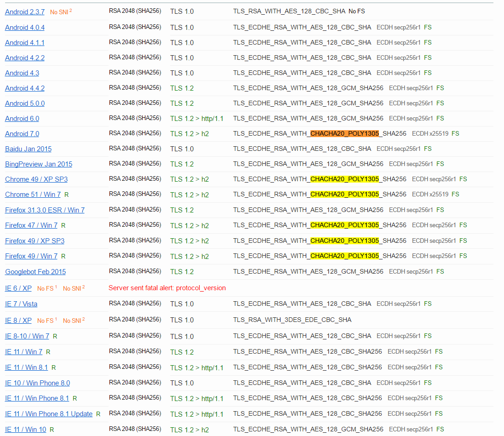This screenshot has height=436, width=504.
Task: Open the IE 11 / Win Phone 8.1 Update link
Action: (x=49, y=414)
